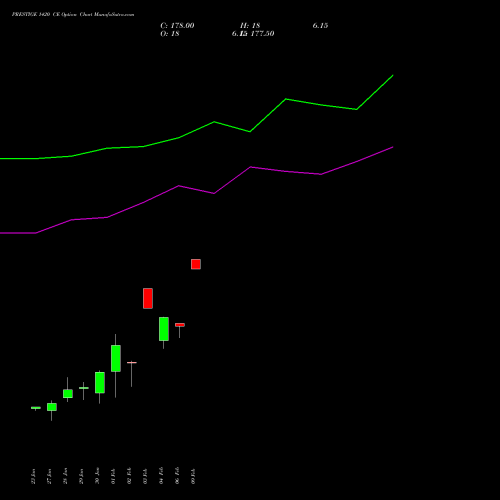Select the flat green candle for 23 Jan

[36, 408]
